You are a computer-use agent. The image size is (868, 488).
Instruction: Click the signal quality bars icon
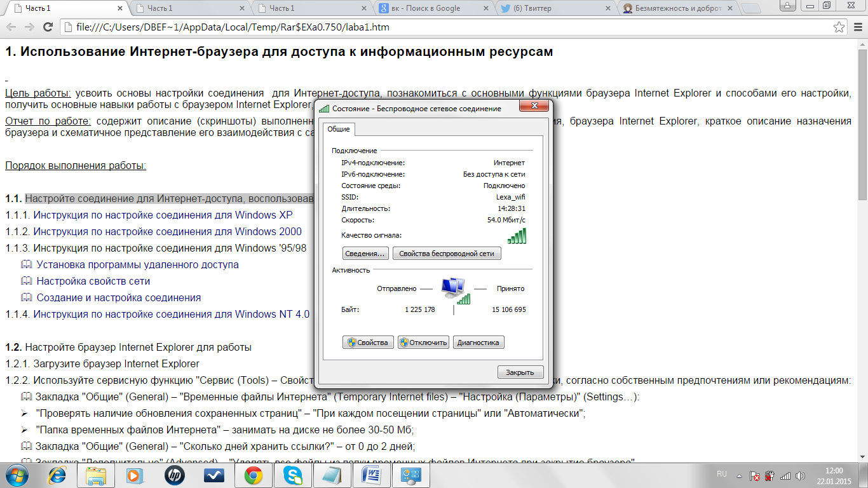click(x=517, y=236)
